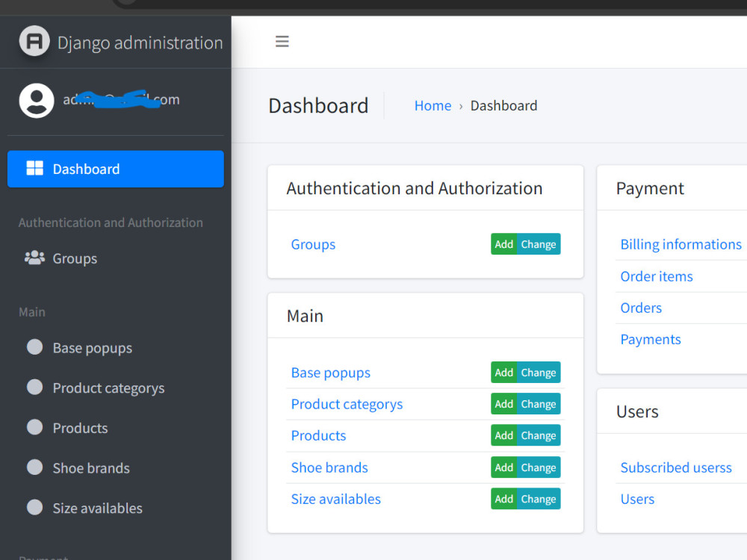Image resolution: width=747 pixels, height=560 pixels.
Task: Open Orders link in Payment card
Action: point(641,308)
